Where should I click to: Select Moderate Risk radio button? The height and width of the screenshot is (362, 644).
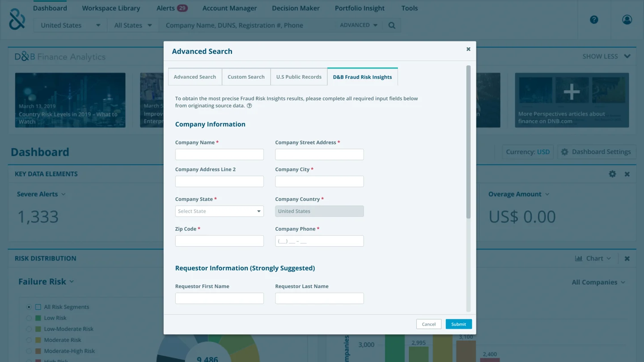[x=29, y=340]
